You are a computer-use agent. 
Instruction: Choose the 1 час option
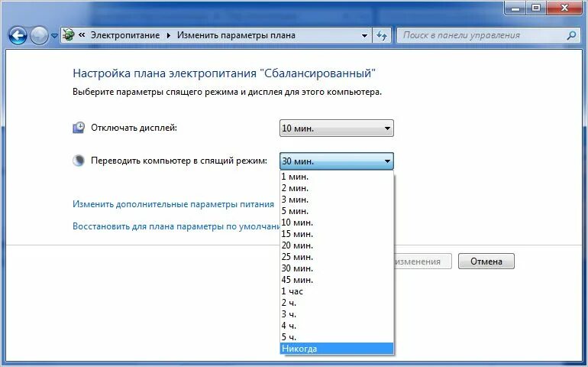[337, 291]
